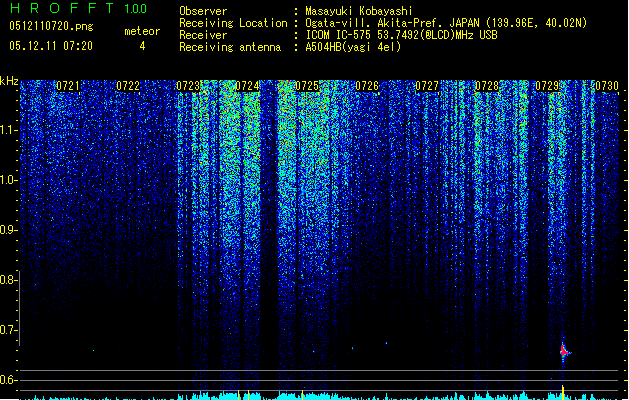This screenshot has height=400, width=629.
Task: Click the Observer field label
Action: coord(203,11)
